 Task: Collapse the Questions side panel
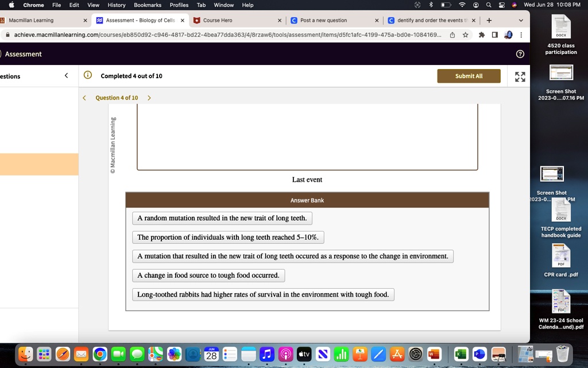click(x=66, y=75)
